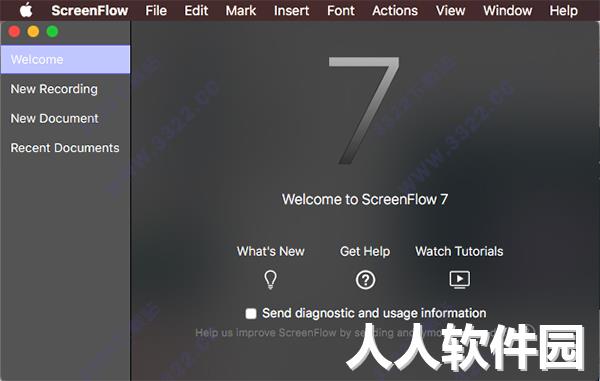Click the Welcome to ScreenFlow 7 heading
The image size is (600, 381).
tap(365, 199)
